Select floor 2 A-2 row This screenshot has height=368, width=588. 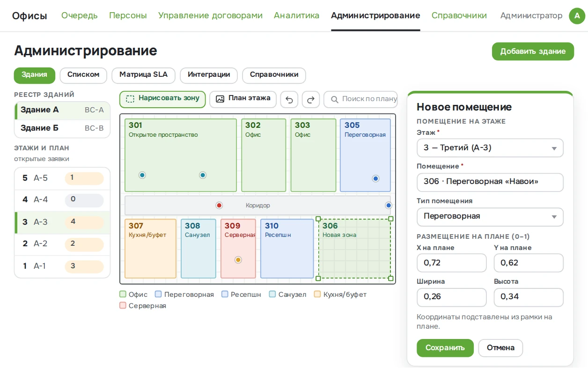click(62, 244)
